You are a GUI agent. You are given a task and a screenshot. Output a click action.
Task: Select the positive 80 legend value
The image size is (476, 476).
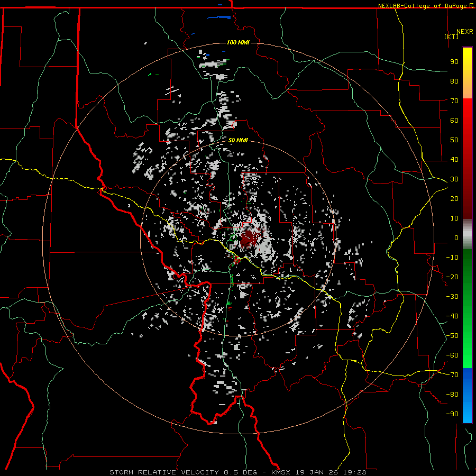[454, 81]
